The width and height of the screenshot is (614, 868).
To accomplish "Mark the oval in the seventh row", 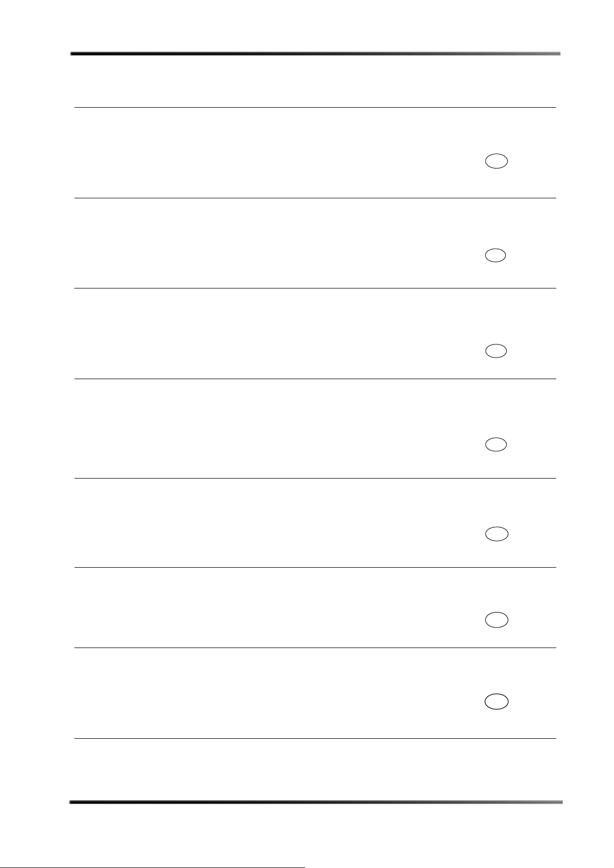I will (496, 702).
